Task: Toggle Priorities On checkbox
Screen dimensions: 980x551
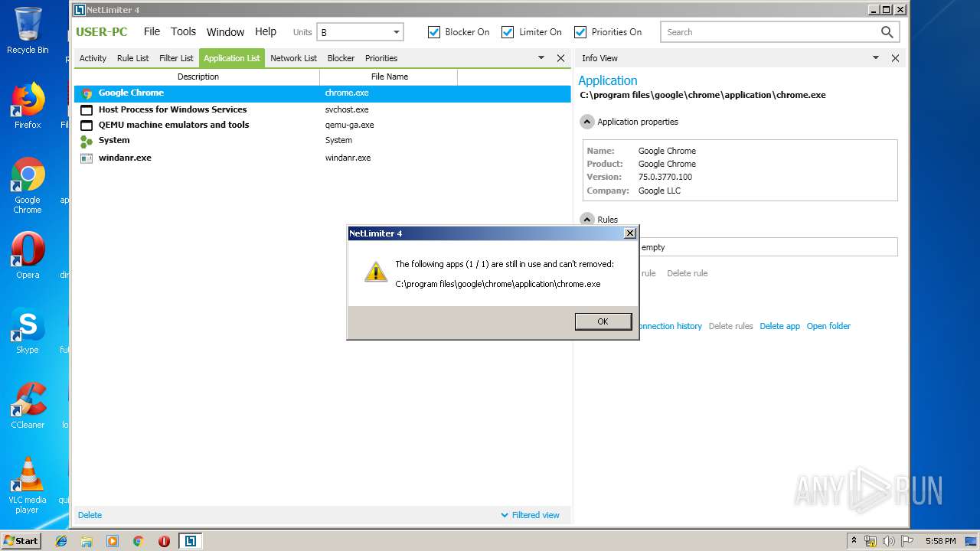Action: (580, 32)
